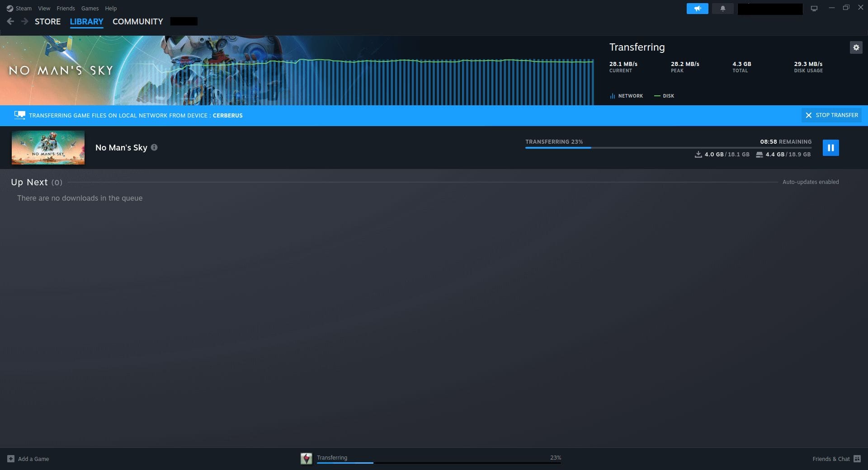Open the View menu
The width and height of the screenshot is (868, 470).
click(43, 8)
